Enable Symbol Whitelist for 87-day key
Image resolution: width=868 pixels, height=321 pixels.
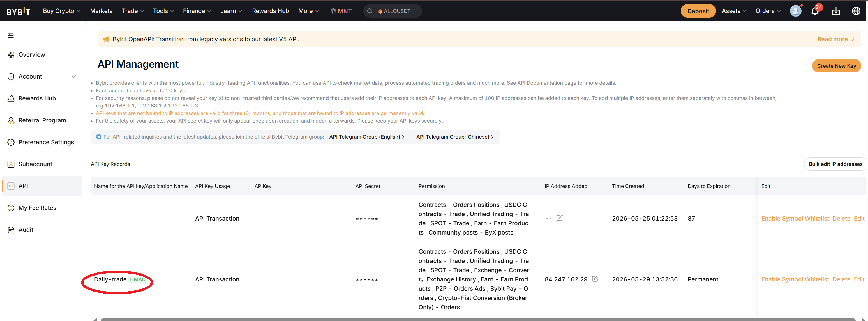(x=795, y=219)
